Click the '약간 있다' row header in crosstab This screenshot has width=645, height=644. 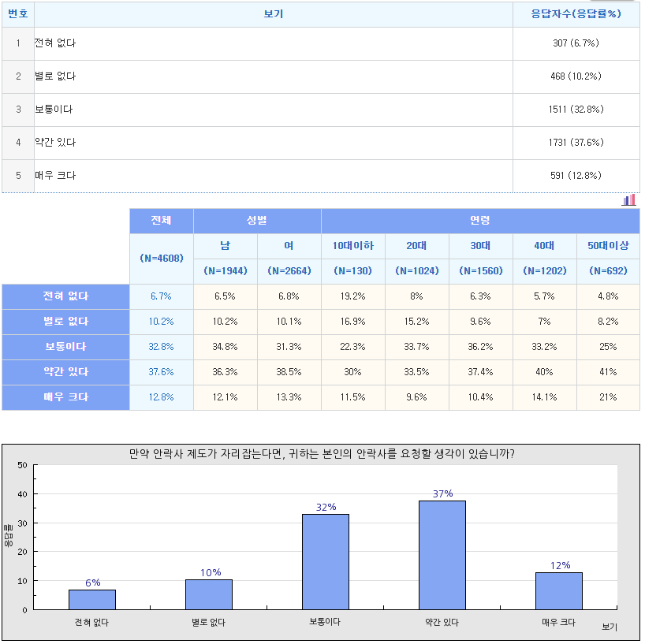[65, 372]
